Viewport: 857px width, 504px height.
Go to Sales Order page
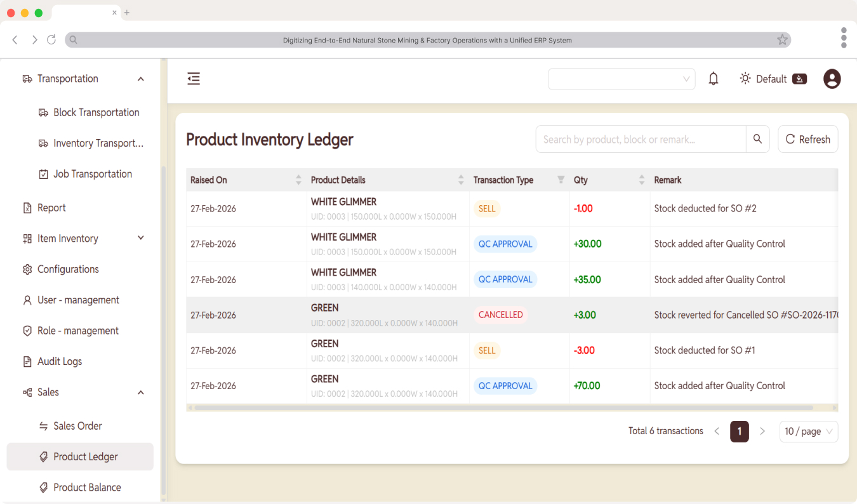click(x=77, y=426)
